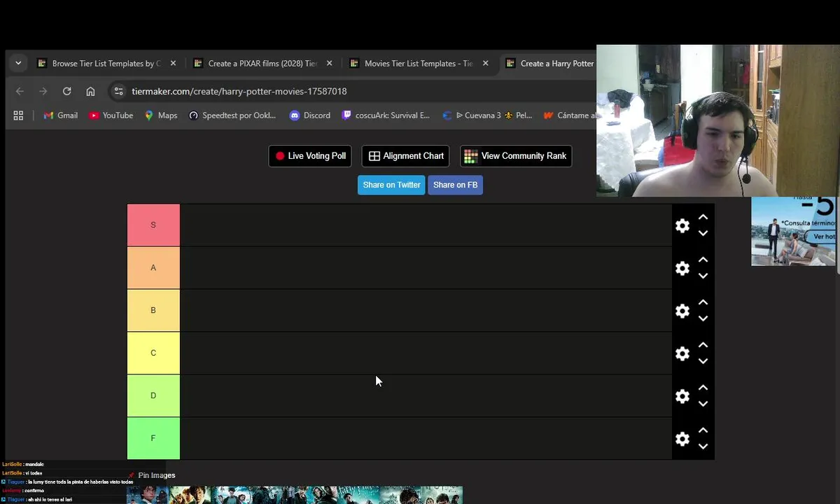This screenshot has height=504, width=840.
Task: Open settings gear for B tier row
Action: click(682, 311)
